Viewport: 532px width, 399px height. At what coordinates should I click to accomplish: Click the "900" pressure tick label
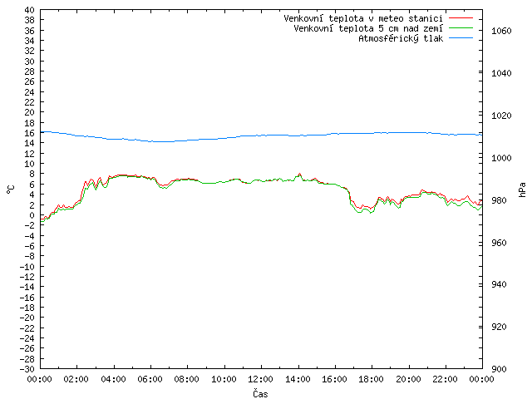pyautogui.click(x=499, y=369)
